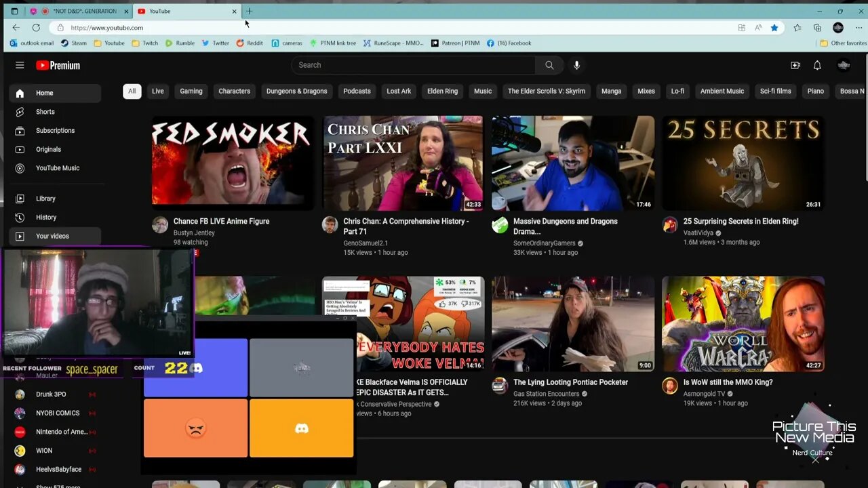Select the All filter chip
The width and height of the screenshot is (868, 488).
tap(132, 91)
